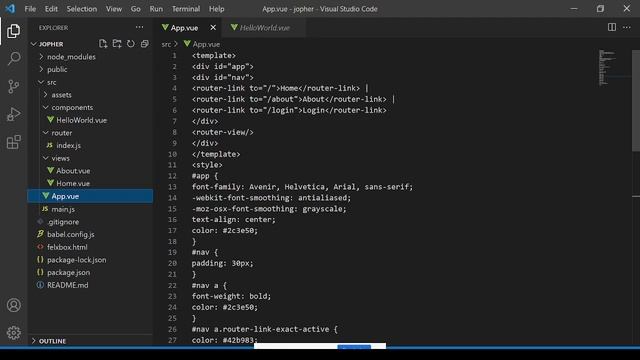Click the VS Code logo icon in the title bar
This screenshot has width=640, height=360.
[10, 9]
